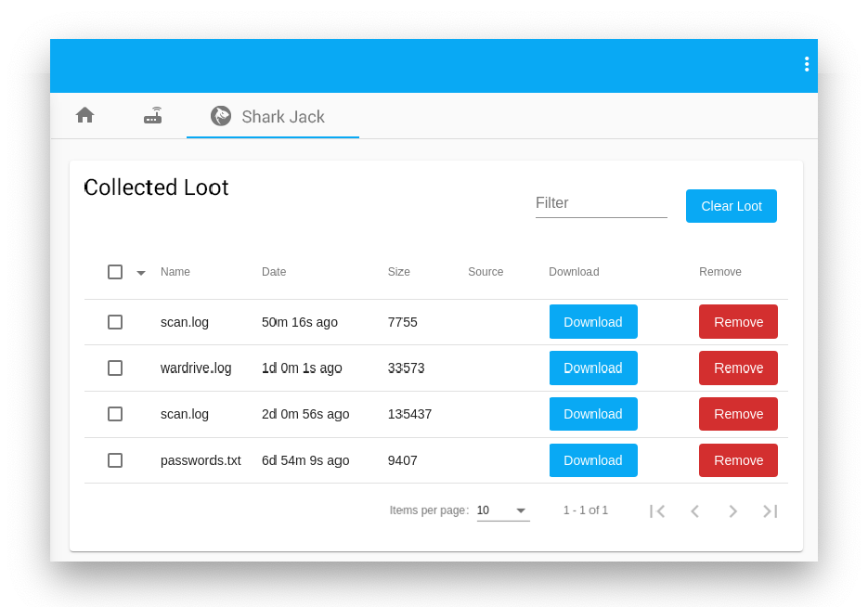The width and height of the screenshot is (868, 607).
Task: Sort the table by Name column
Action: point(175,272)
